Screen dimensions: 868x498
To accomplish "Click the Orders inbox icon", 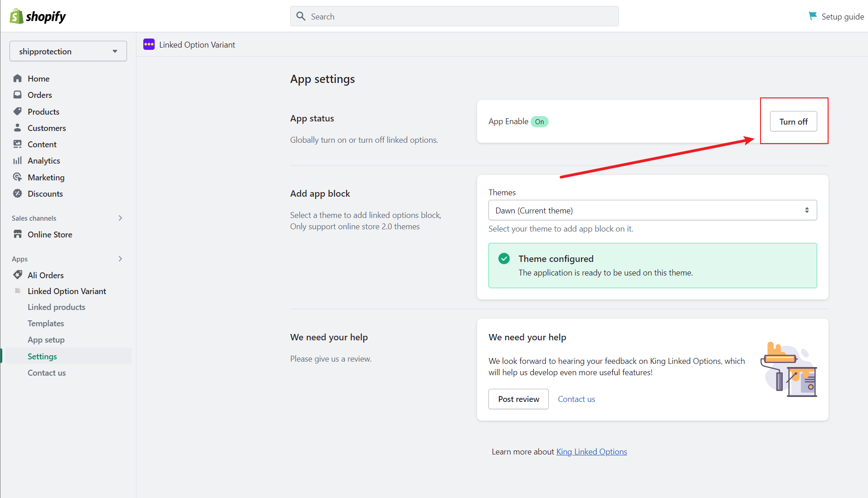I will (x=18, y=95).
